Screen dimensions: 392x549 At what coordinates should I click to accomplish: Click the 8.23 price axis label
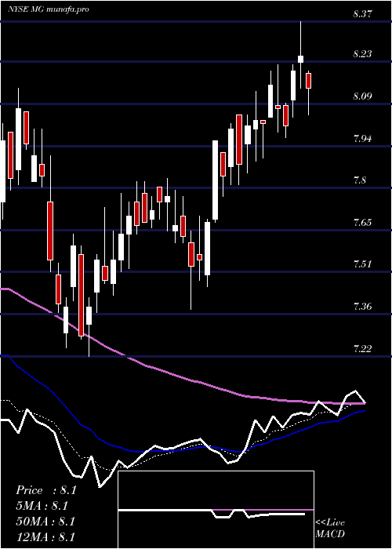click(362, 54)
